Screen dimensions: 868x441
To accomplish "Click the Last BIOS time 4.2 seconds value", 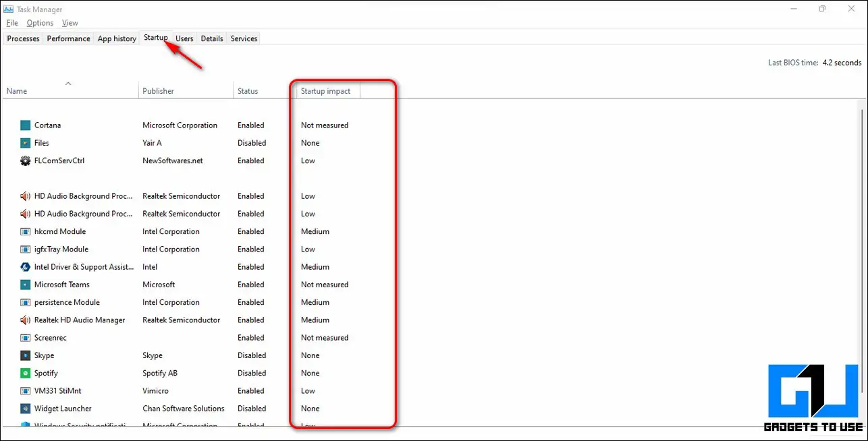I will pyautogui.click(x=842, y=63).
